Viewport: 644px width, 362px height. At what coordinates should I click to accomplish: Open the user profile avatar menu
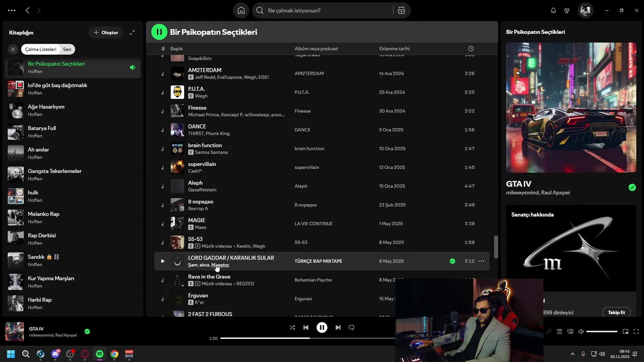pos(585,10)
